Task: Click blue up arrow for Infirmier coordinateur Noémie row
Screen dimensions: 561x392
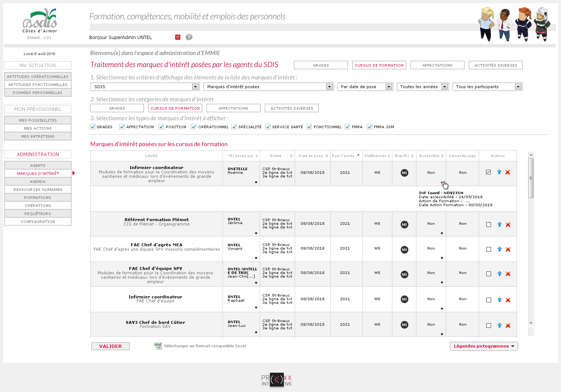Action: (x=499, y=172)
